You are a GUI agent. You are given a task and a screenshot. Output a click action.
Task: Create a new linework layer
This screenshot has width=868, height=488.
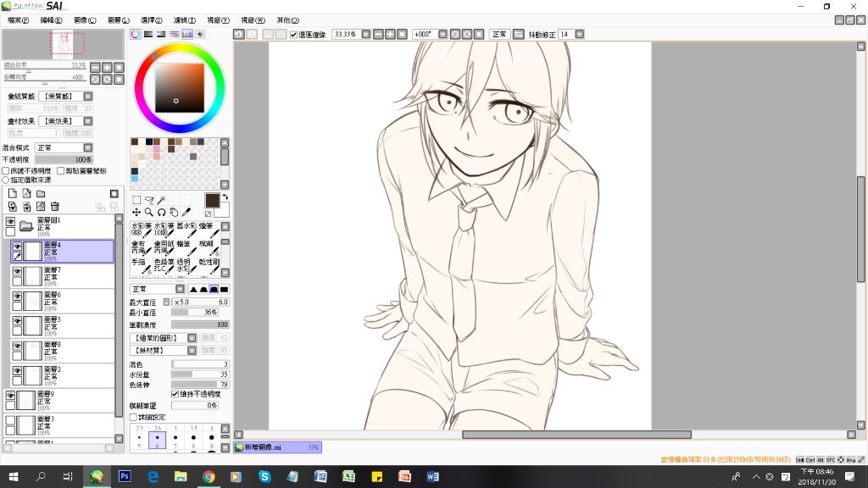pyautogui.click(x=26, y=194)
